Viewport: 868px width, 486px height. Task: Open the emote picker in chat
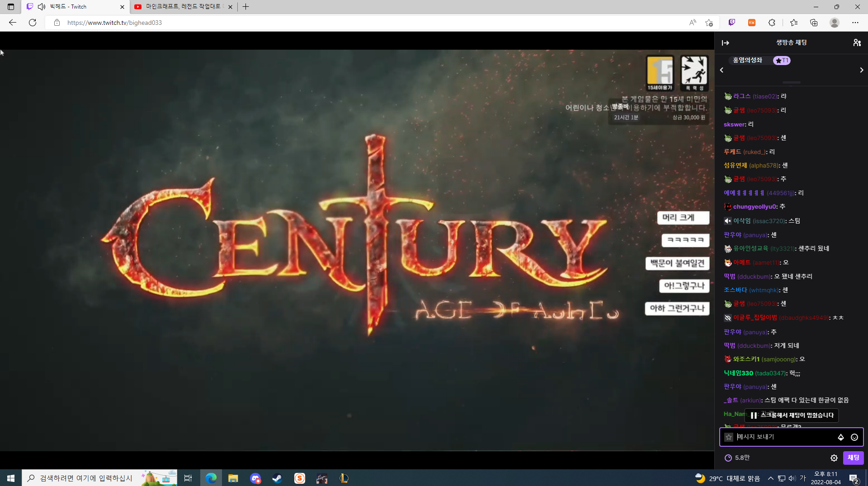click(854, 437)
